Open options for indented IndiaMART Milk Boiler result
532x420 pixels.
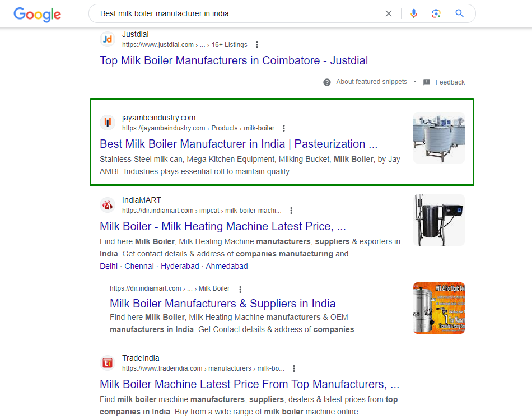tap(240, 290)
